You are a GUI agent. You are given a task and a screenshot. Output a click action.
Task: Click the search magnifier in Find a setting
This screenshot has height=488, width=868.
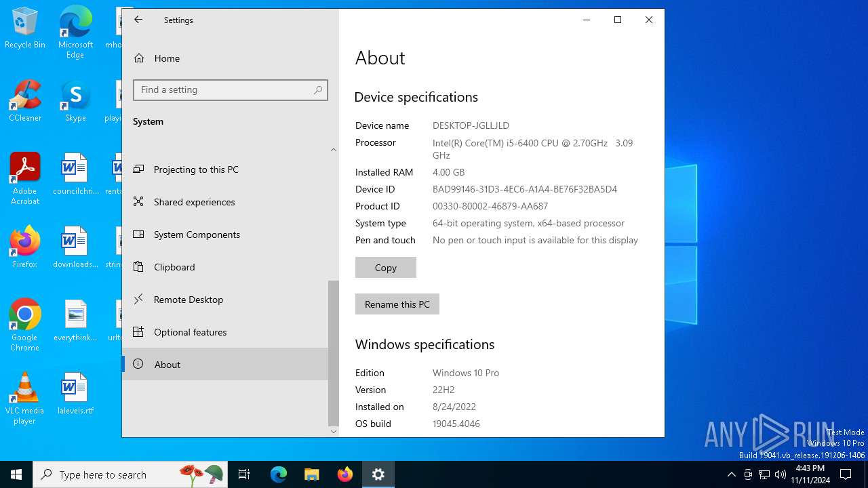click(x=318, y=89)
